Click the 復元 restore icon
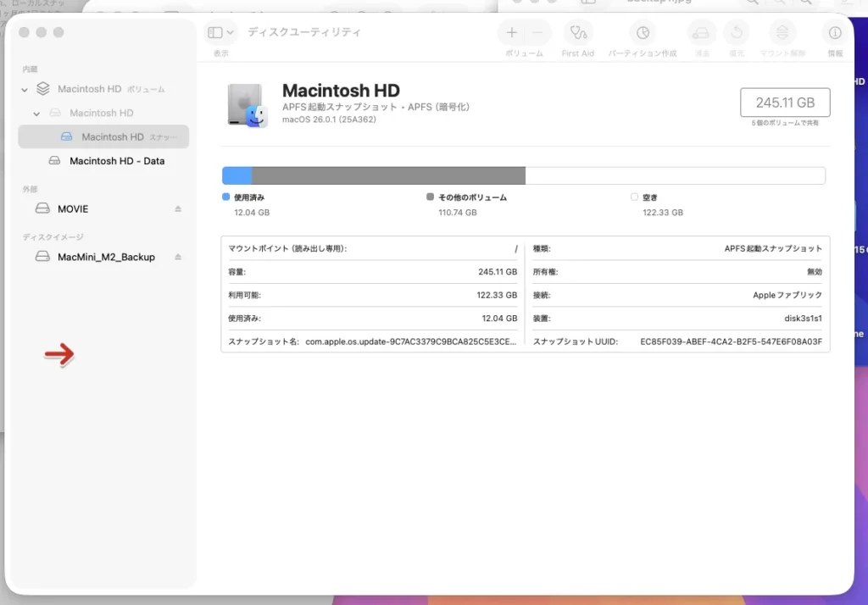Screen dimensions: 868x605 point(736,33)
